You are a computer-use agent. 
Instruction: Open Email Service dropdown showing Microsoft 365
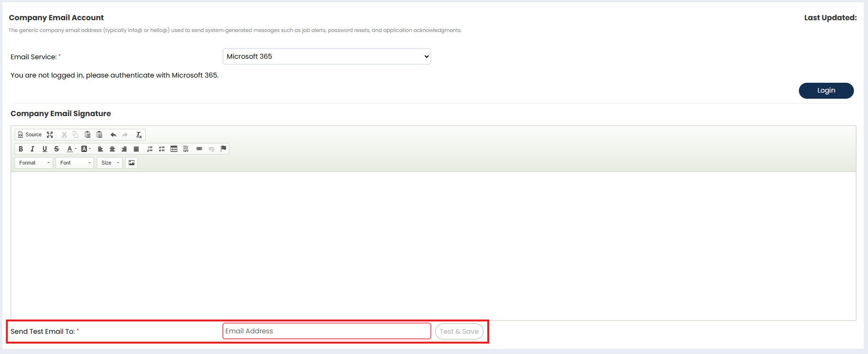tap(327, 56)
